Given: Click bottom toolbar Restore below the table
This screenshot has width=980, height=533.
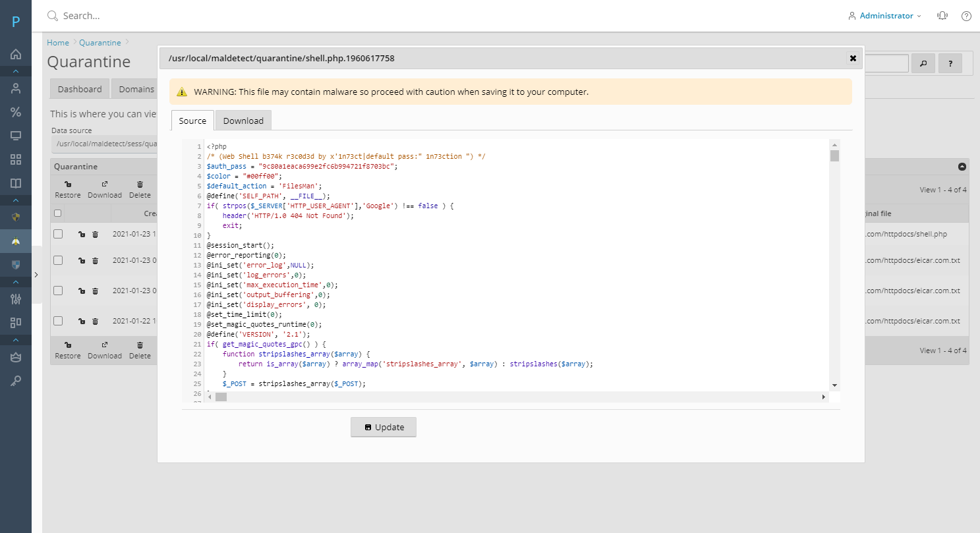Looking at the screenshot, I should click(68, 350).
